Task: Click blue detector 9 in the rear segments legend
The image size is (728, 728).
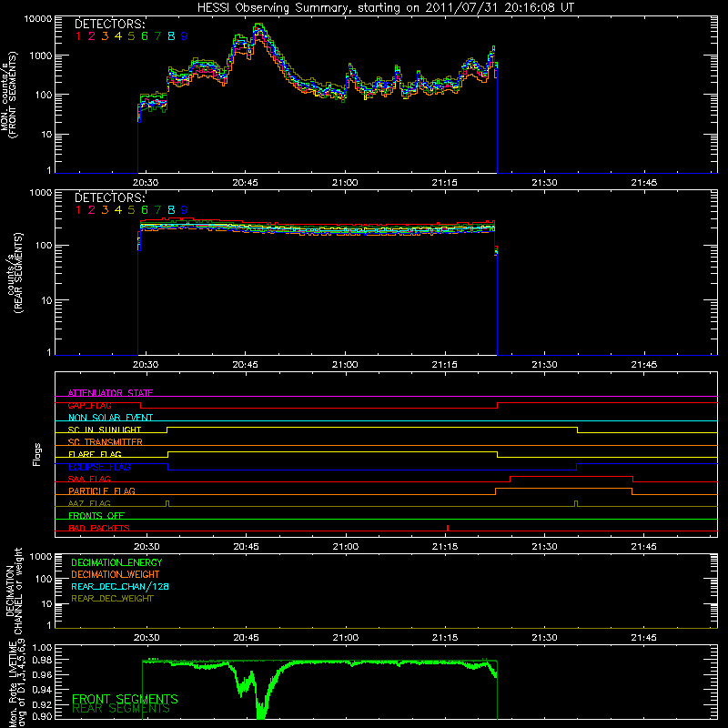Action: click(185, 210)
